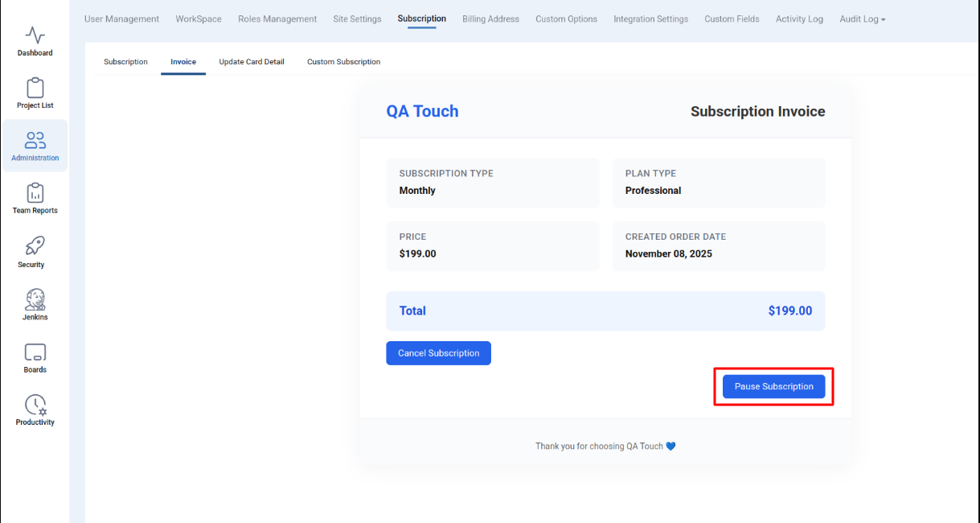The image size is (980, 523).
Task: Click the Total label
Action: point(412,311)
